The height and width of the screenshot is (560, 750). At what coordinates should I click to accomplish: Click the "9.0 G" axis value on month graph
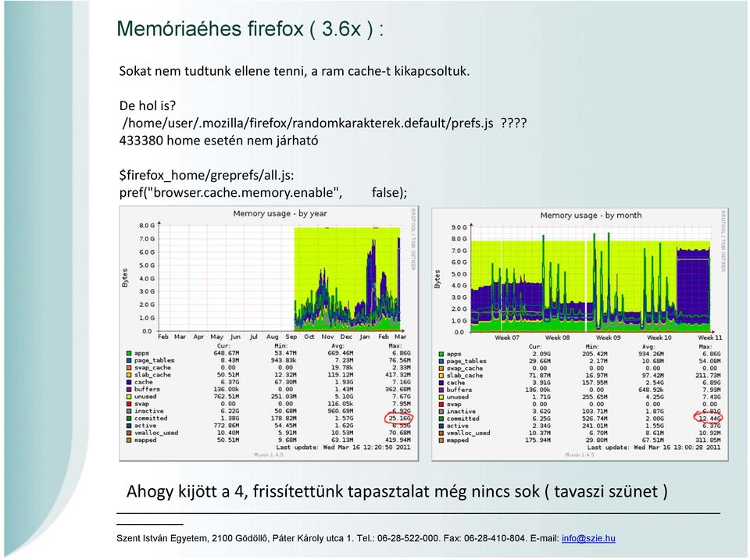click(459, 227)
